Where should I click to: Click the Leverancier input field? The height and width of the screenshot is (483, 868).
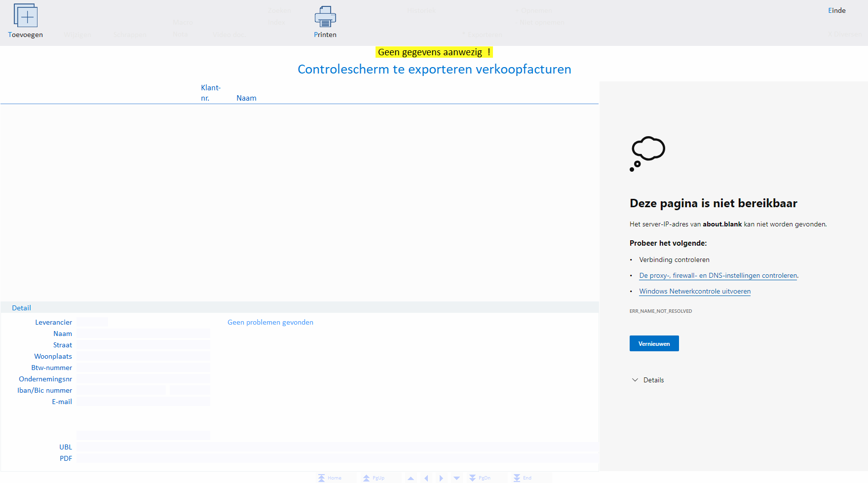click(x=92, y=322)
